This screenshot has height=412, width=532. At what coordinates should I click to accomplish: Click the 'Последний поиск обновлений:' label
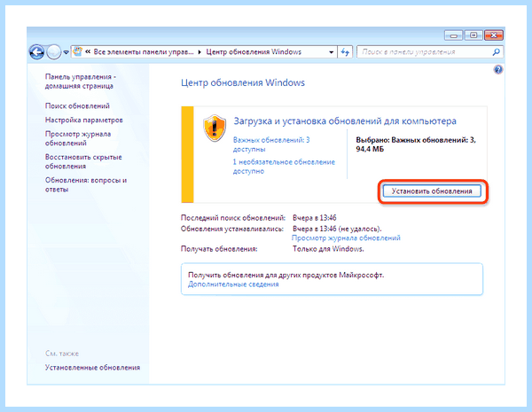click(233, 218)
